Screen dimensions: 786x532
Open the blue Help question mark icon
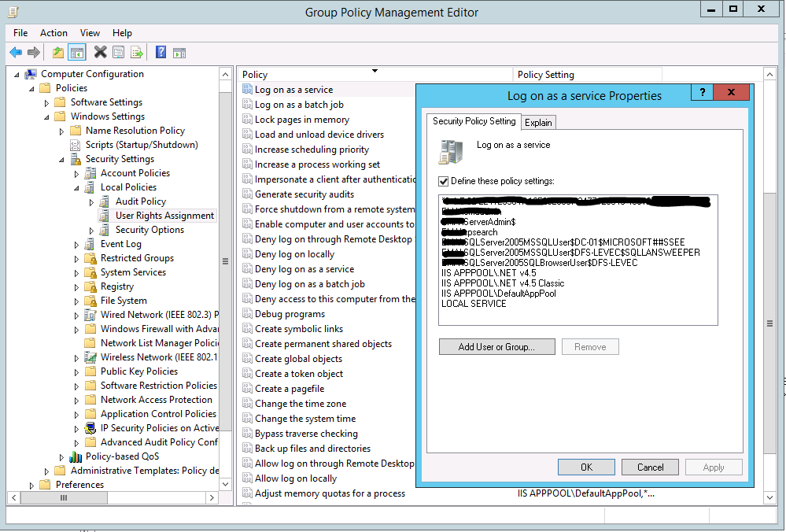click(x=161, y=52)
